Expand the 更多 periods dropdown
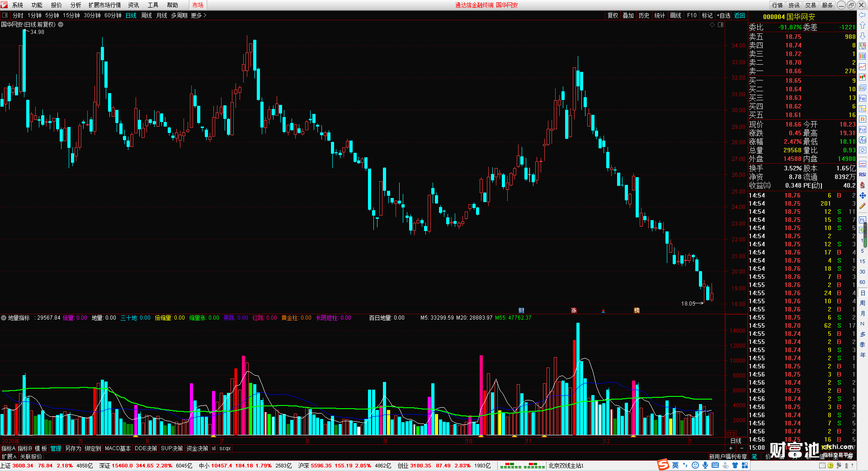Image resolution: width=868 pixels, height=471 pixels. pyautogui.click(x=198, y=15)
